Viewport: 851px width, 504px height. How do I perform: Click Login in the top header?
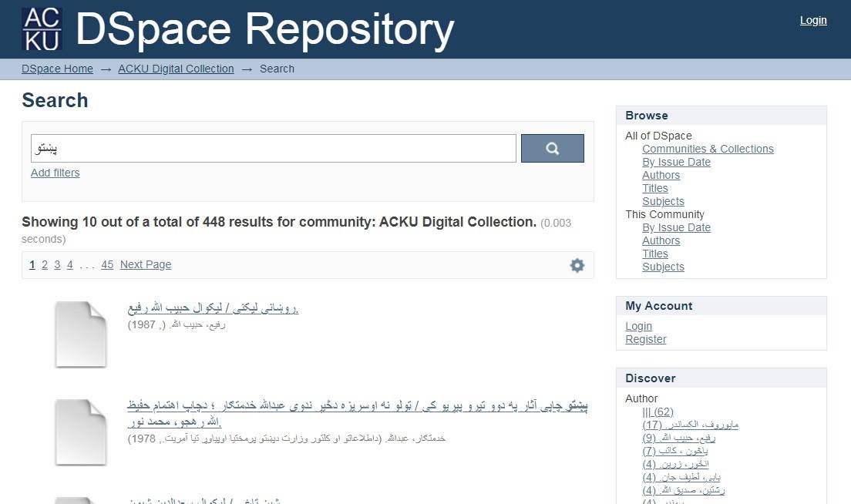pyautogui.click(x=812, y=20)
